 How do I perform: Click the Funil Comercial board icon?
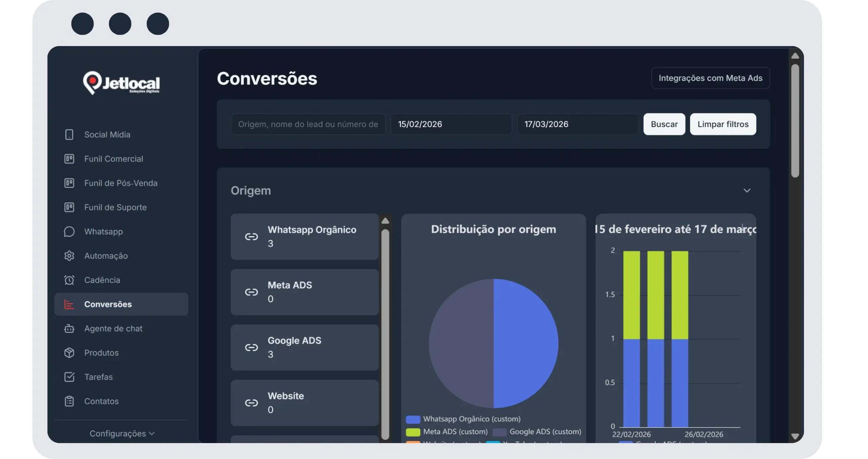point(69,159)
